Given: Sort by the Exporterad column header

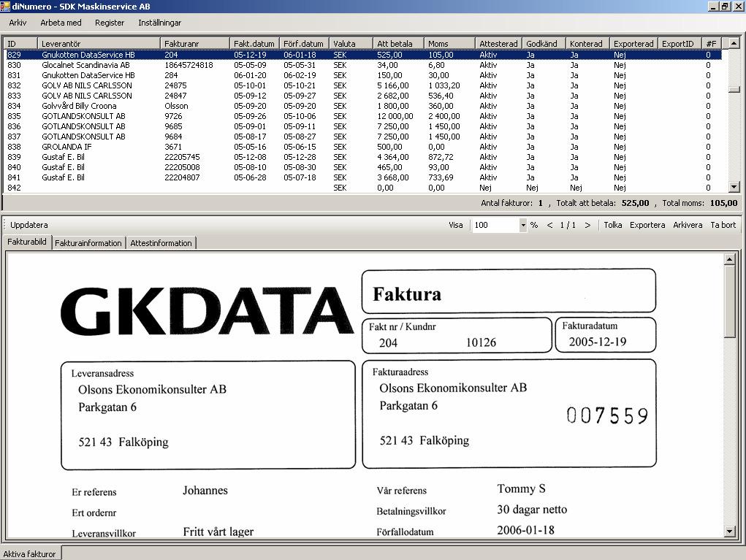Looking at the screenshot, I should (x=633, y=44).
